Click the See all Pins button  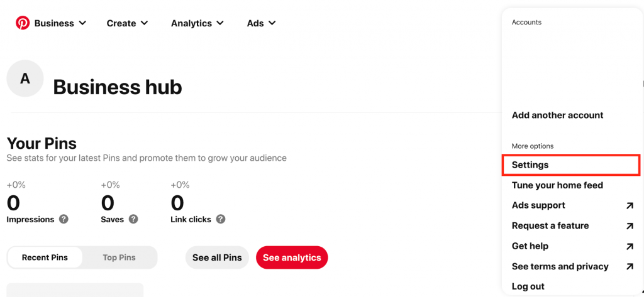click(x=217, y=257)
